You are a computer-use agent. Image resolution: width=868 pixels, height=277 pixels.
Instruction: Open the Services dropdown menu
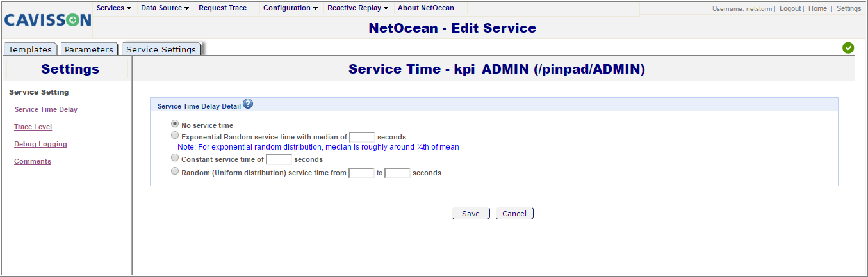coord(114,8)
